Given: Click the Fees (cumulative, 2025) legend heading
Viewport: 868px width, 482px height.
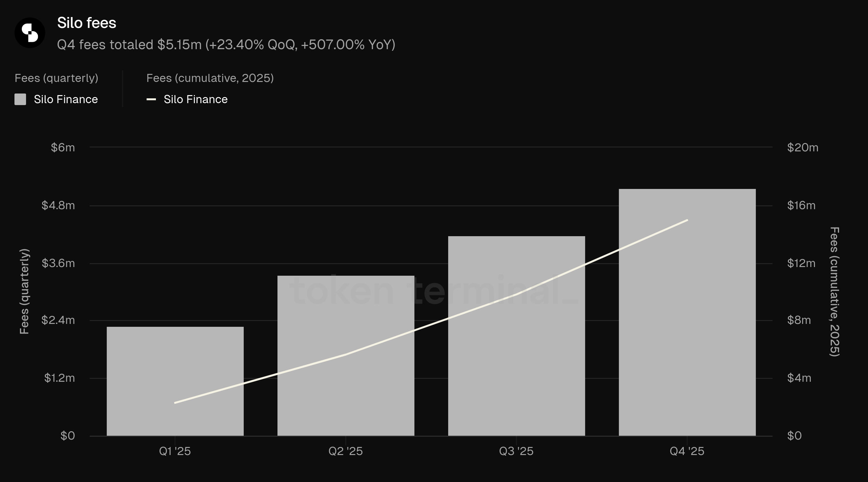Looking at the screenshot, I should tap(210, 78).
